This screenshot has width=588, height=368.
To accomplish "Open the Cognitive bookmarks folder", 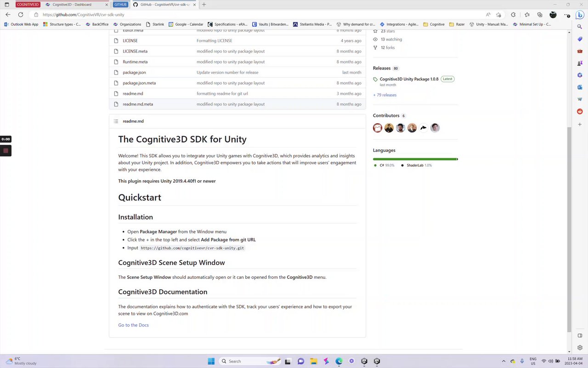I will [434, 24].
